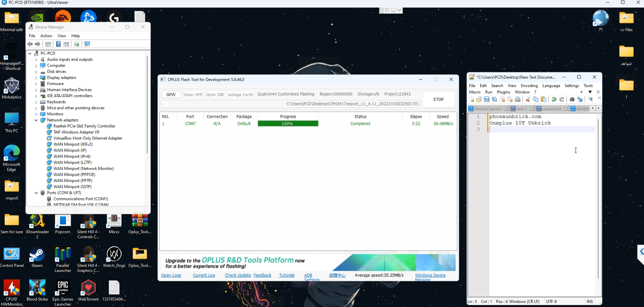The width and height of the screenshot is (644, 307).
Task: Click COM7 port cell in flash table
Action: click(190, 124)
